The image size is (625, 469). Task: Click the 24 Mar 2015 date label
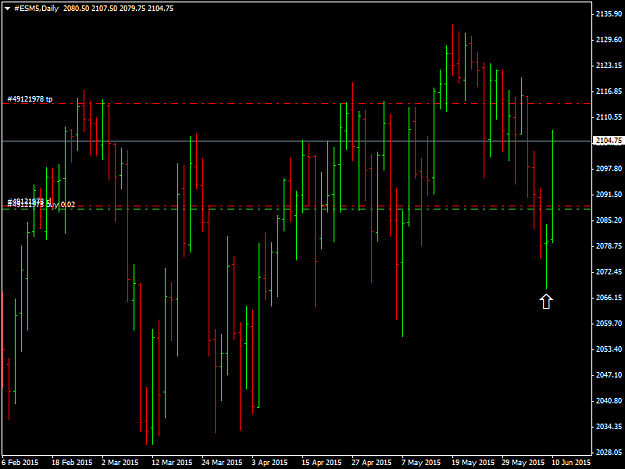tap(222, 463)
